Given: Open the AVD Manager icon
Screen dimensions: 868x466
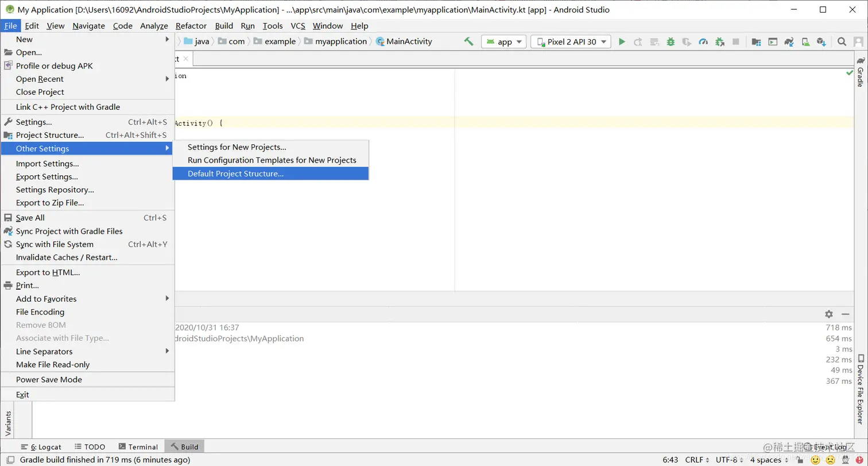Looking at the screenshot, I should click(805, 41).
